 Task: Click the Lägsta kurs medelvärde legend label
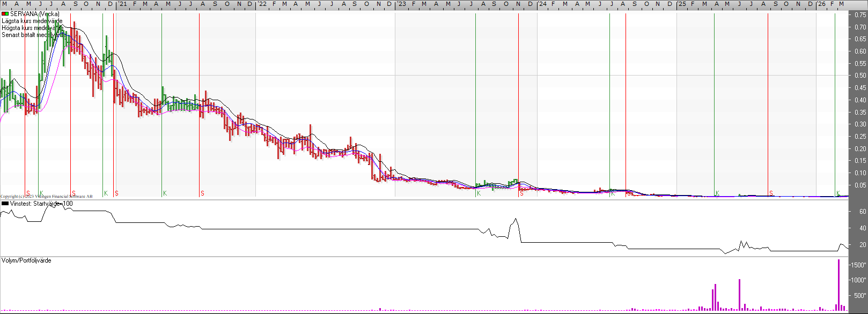pos(32,21)
